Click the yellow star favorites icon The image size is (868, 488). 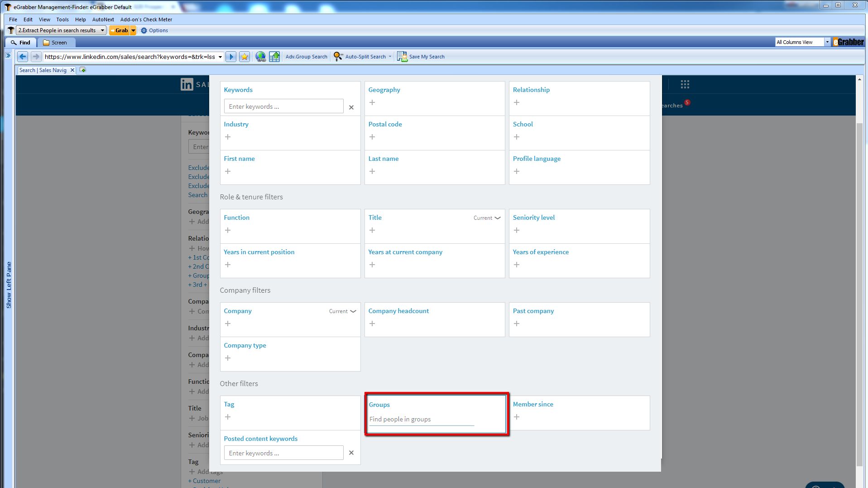click(x=245, y=57)
